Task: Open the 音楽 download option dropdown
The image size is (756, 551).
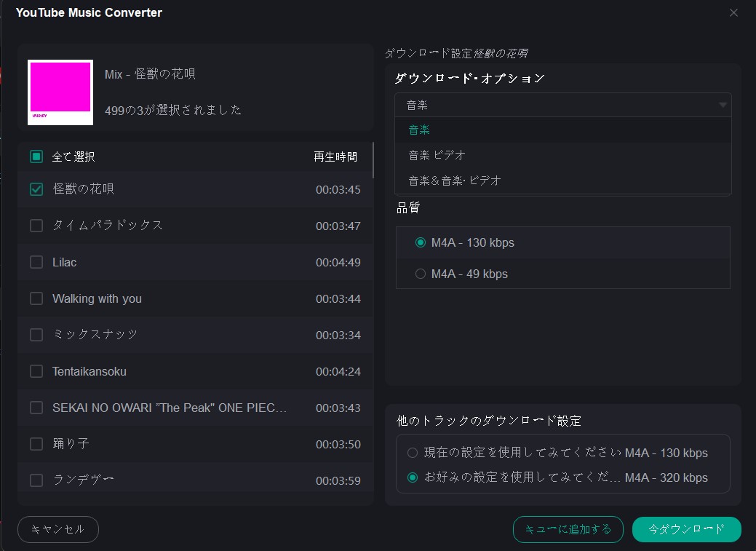Action: tap(562, 105)
